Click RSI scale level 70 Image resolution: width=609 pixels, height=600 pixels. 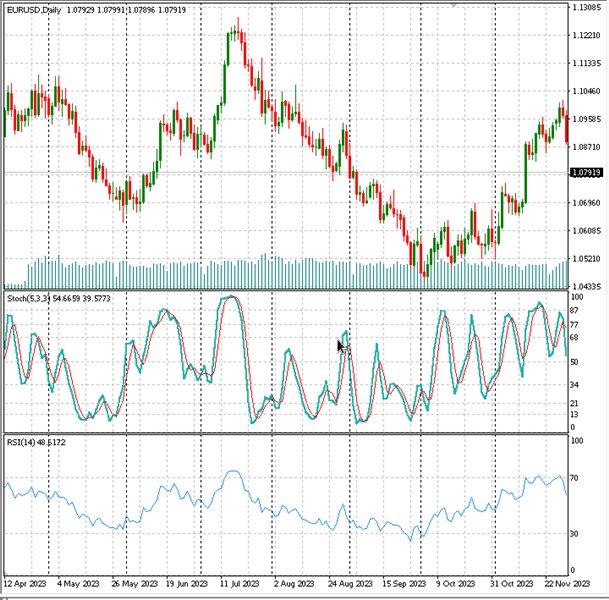[x=574, y=478]
